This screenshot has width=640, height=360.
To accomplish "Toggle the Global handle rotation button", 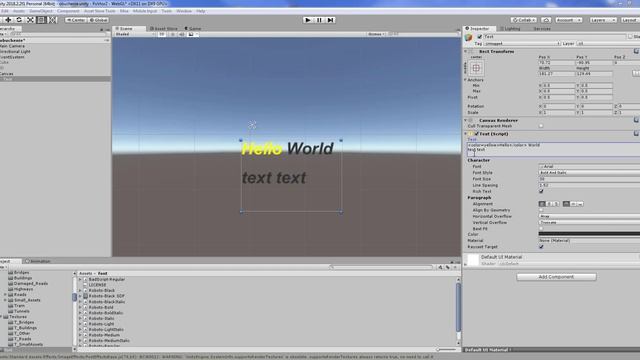I will coord(98,20).
